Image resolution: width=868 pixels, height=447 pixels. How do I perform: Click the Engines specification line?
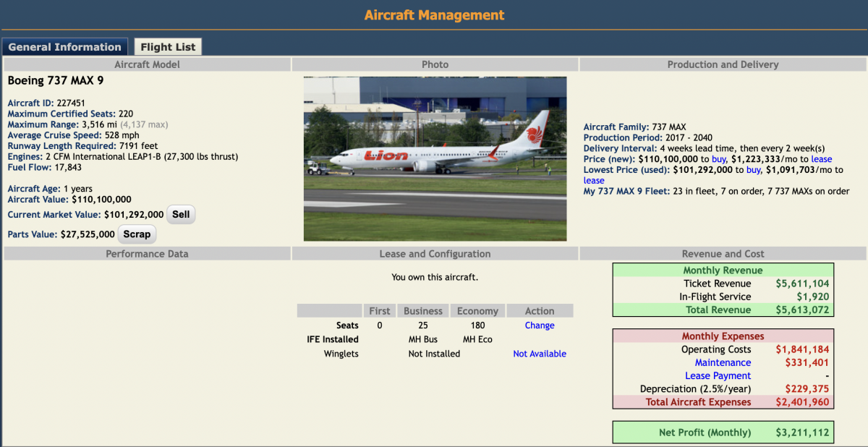(122, 156)
